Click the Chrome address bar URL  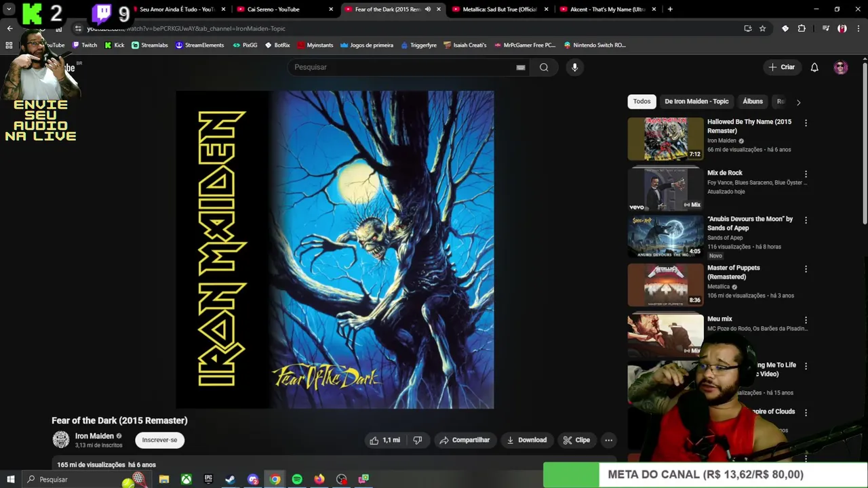pyautogui.click(x=186, y=28)
